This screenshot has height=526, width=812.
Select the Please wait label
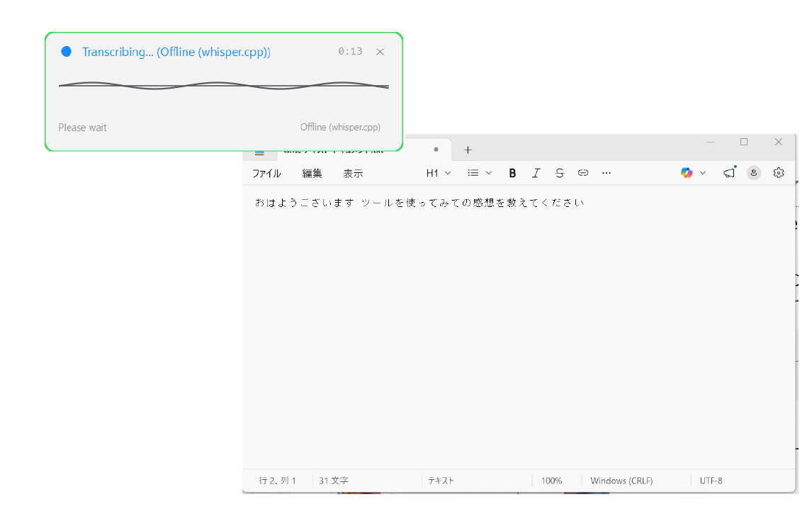tap(82, 128)
